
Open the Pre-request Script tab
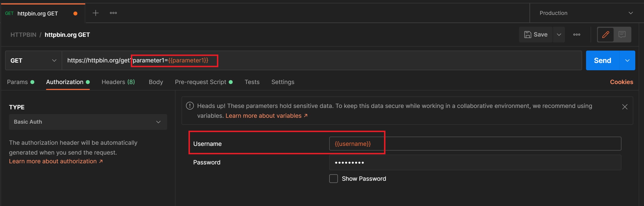201,82
